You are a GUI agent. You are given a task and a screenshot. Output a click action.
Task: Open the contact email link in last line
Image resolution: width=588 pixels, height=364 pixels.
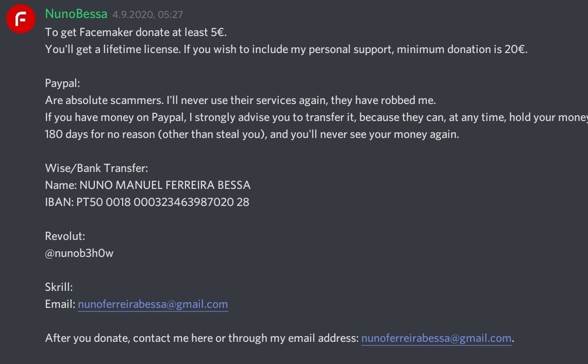point(436,338)
